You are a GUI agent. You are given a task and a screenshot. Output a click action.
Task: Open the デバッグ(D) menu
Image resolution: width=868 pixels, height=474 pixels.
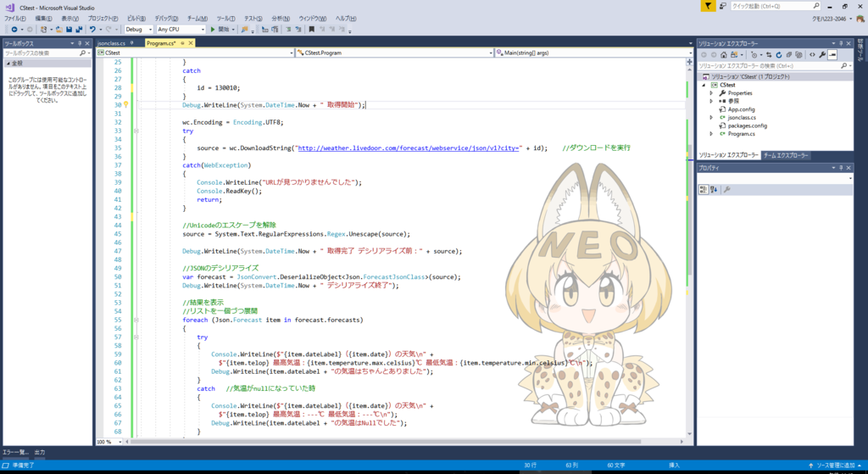166,19
